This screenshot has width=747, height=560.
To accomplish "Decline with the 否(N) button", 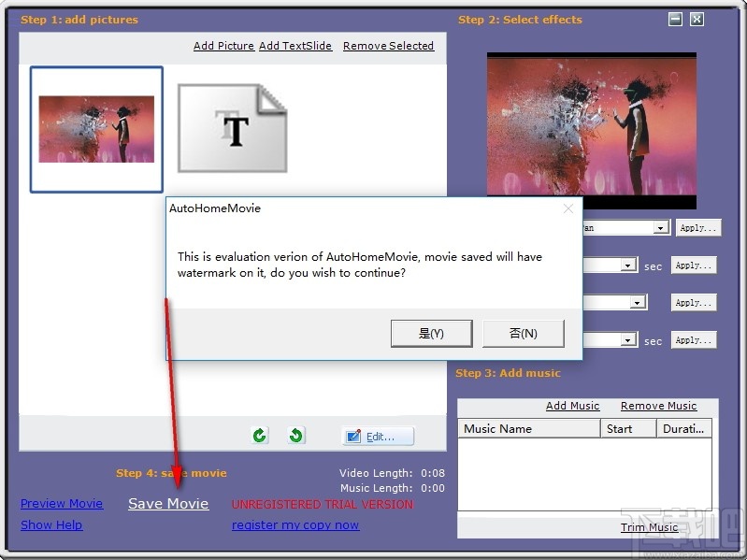I will 524,334.
